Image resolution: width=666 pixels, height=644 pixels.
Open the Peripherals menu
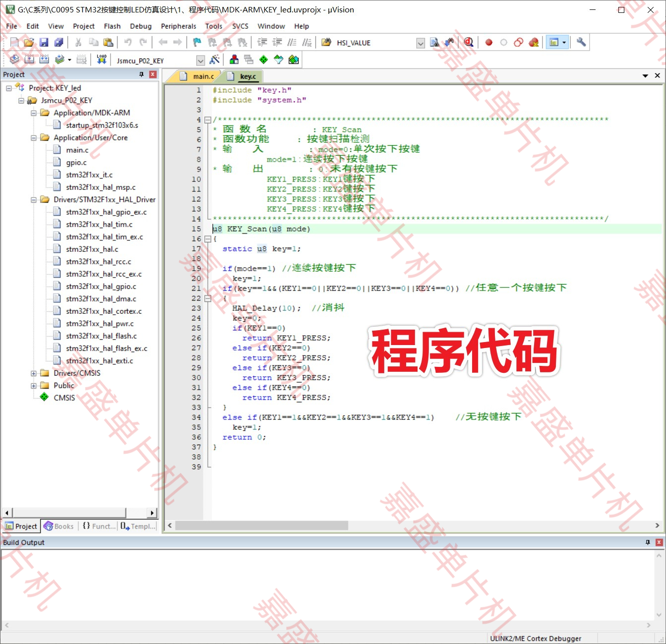pos(178,26)
